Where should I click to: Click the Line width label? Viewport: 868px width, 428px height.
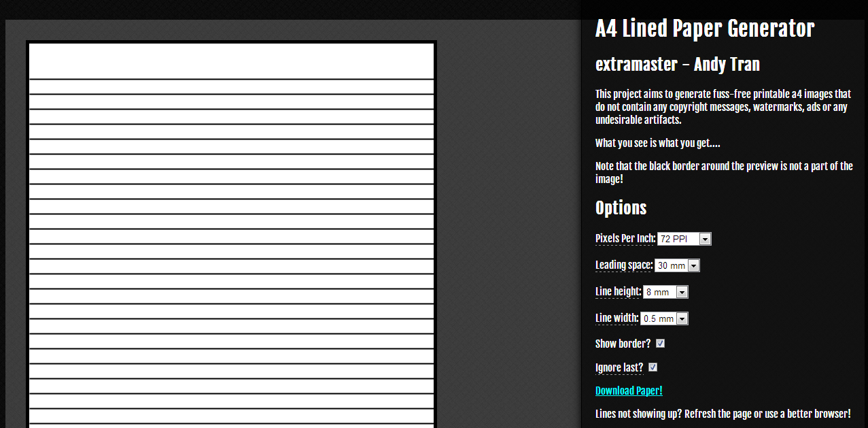coord(617,318)
